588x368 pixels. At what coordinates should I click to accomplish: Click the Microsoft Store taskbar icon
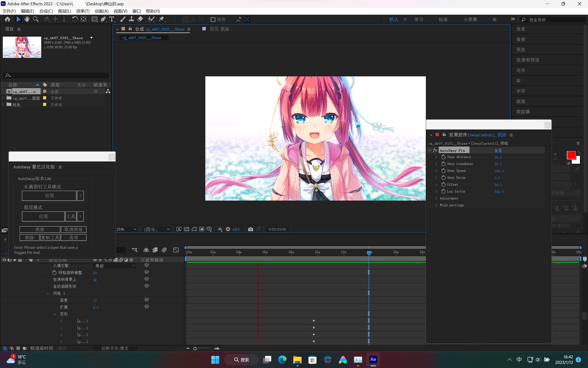312,360
